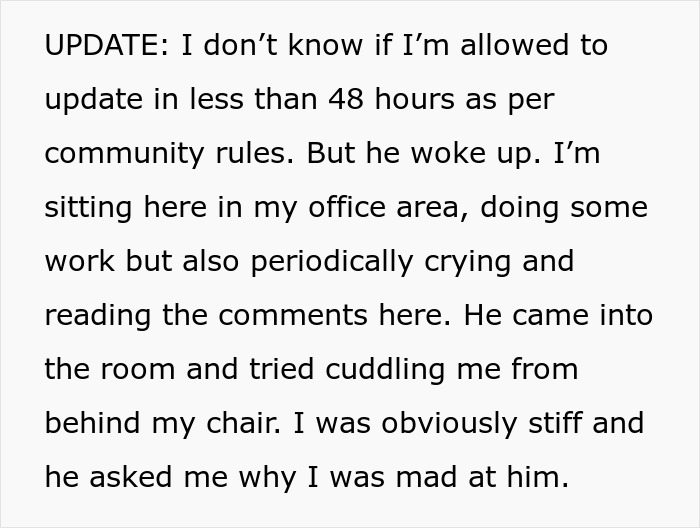This screenshot has width=700, height=528.
Task: Click the word hours in second line
Action: point(415,99)
